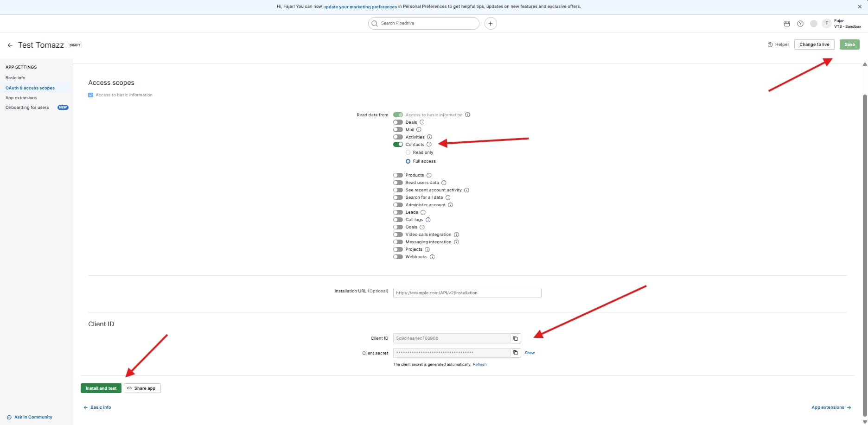Show info for the Activities scope

click(429, 137)
